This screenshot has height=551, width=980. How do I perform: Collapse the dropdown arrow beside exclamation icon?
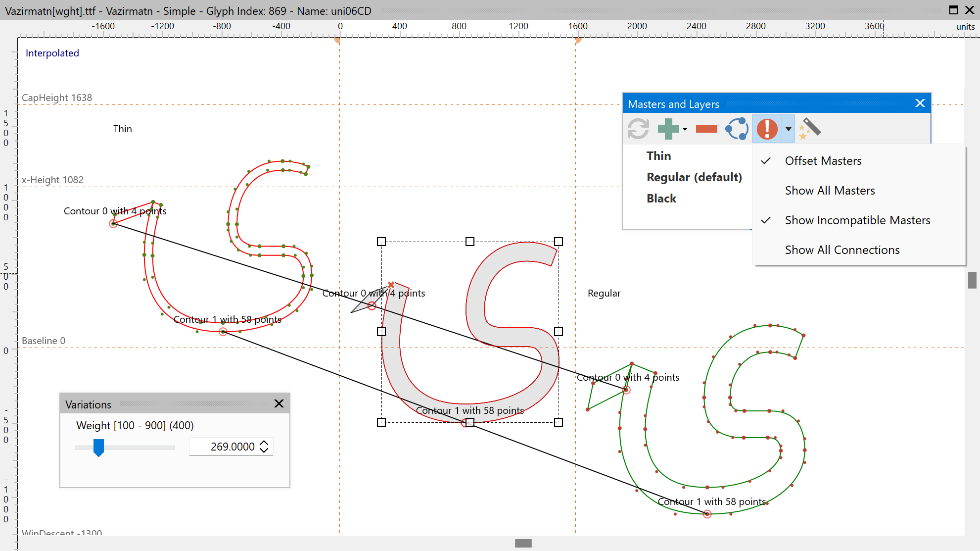pos(788,129)
